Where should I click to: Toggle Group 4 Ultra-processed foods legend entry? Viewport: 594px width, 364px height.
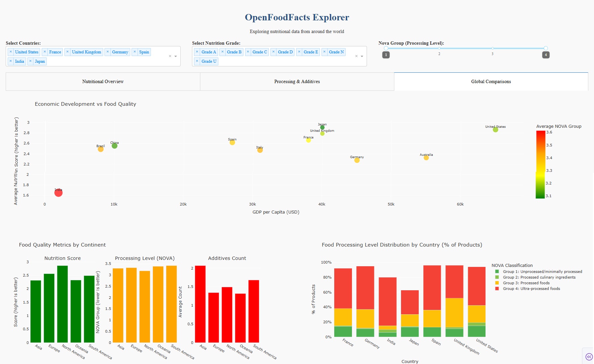528,289
